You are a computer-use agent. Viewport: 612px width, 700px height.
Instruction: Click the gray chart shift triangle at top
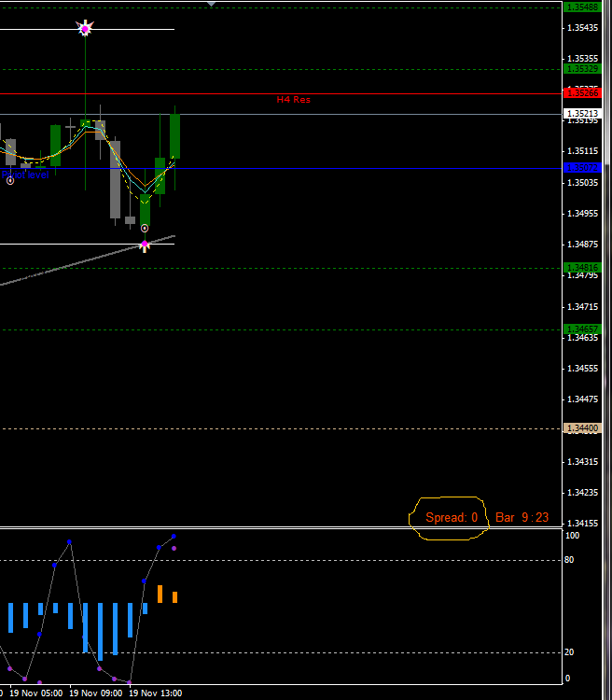click(211, 4)
